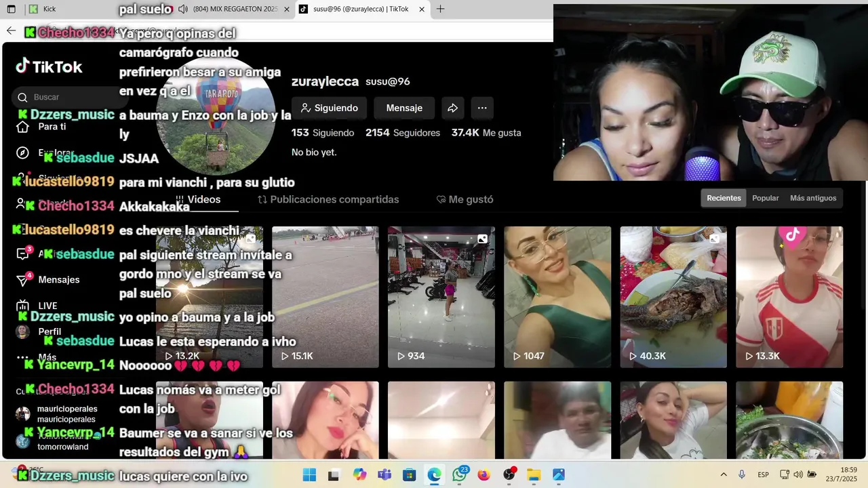The image size is (868, 488).
Task: Open Microsoft Store from the taskbar
Action: 410,474
